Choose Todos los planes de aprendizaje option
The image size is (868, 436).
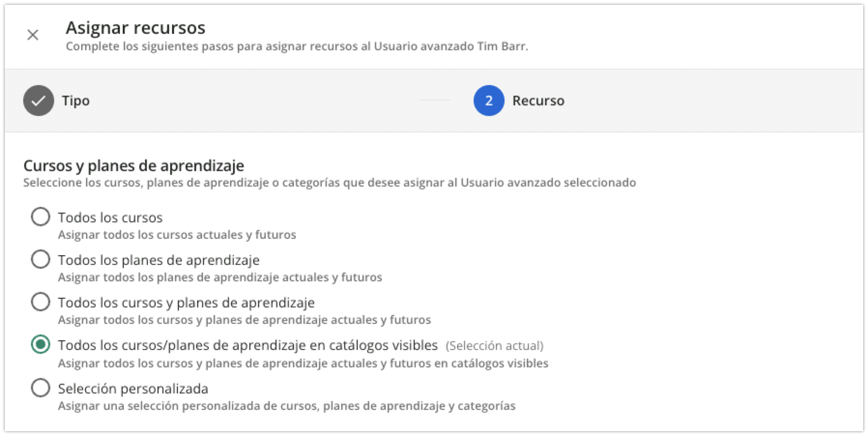41,260
